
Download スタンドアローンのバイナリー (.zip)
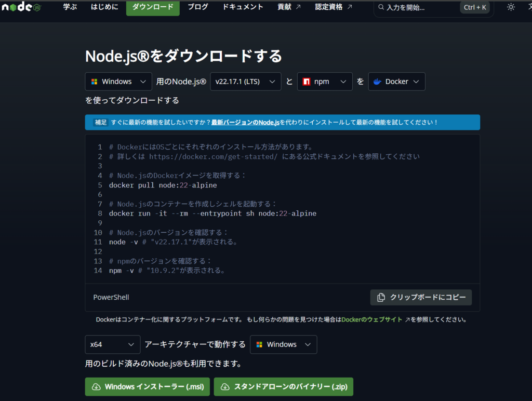coord(283,387)
